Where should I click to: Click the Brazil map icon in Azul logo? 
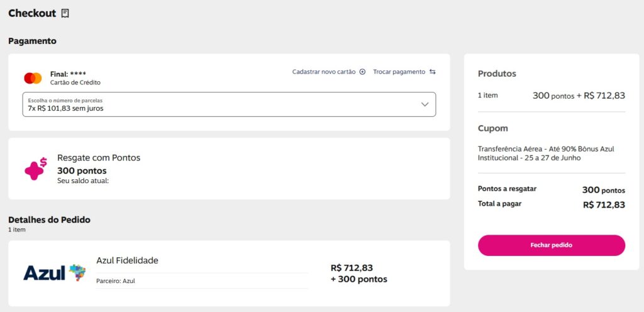(77, 272)
